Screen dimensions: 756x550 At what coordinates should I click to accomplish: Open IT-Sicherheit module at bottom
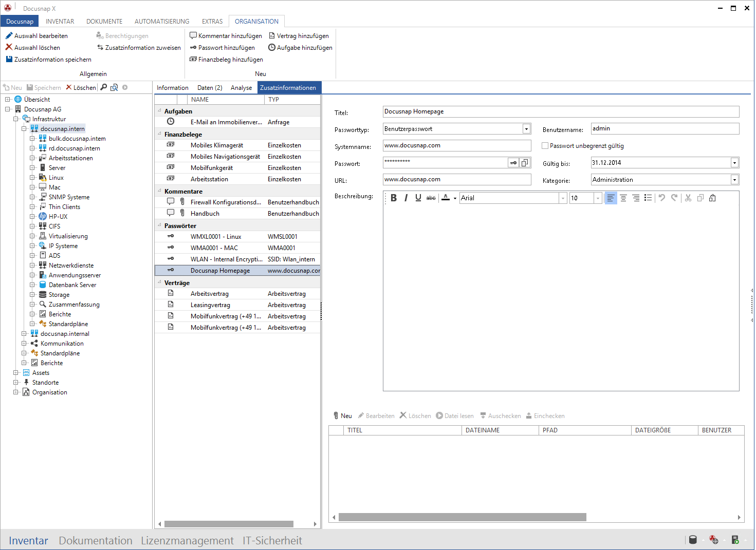coord(272,540)
